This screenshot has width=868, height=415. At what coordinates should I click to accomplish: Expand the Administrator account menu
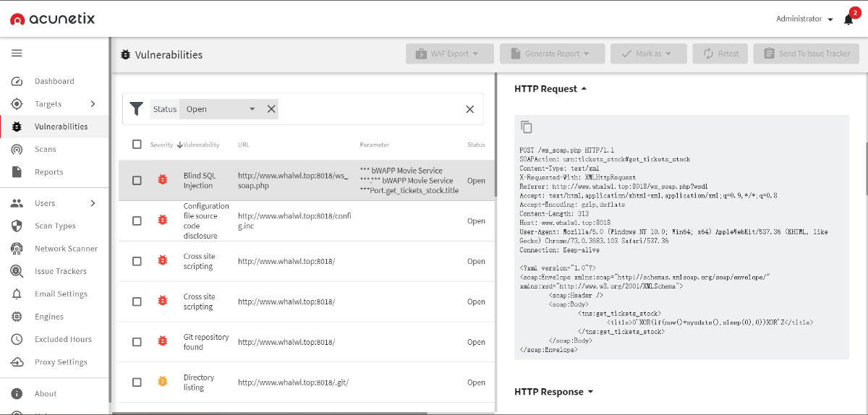804,19
